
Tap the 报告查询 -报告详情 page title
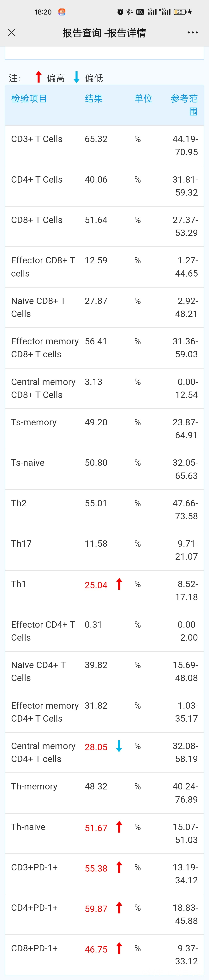[104, 33]
